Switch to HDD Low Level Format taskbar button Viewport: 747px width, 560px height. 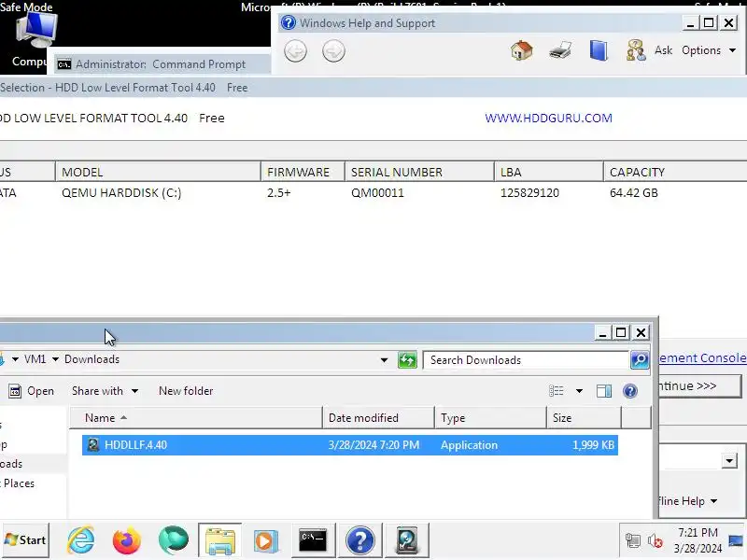(x=407, y=540)
